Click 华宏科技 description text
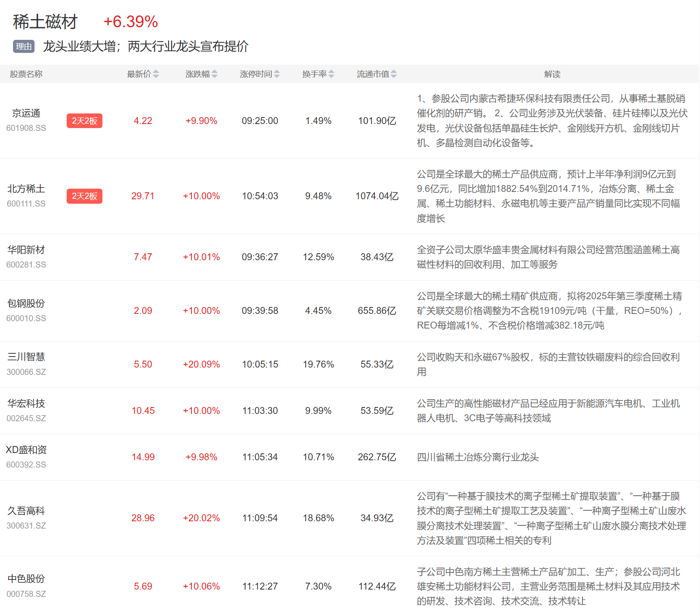Image resolution: width=700 pixels, height=616 pixels. click(x=548, y=411)
